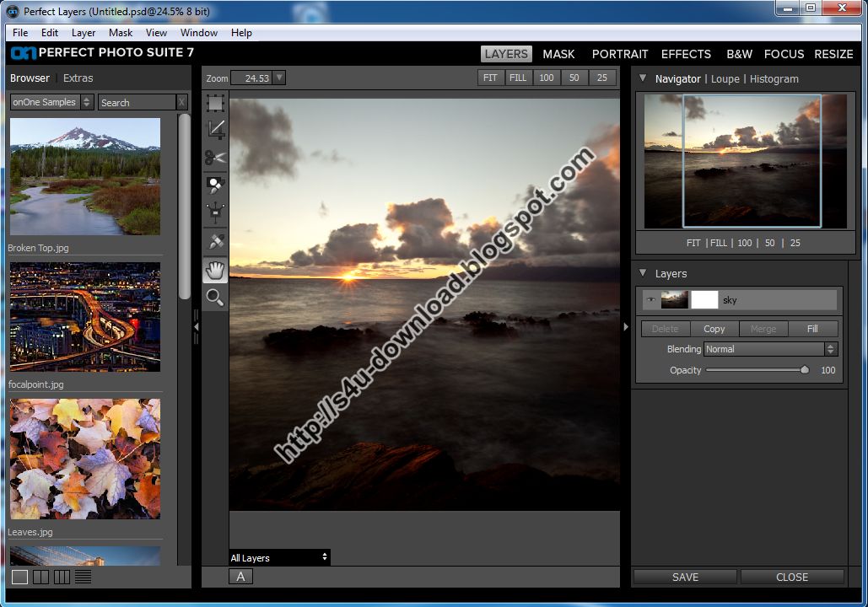
Task: Click the onOne logo icon
Action: pyautogui.click(x=24, y=53)
